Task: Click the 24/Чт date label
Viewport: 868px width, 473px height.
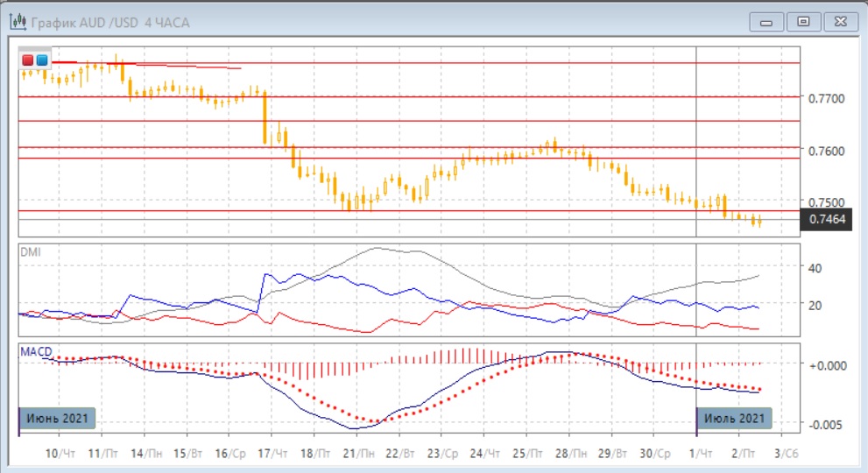Action: point(485,454)
